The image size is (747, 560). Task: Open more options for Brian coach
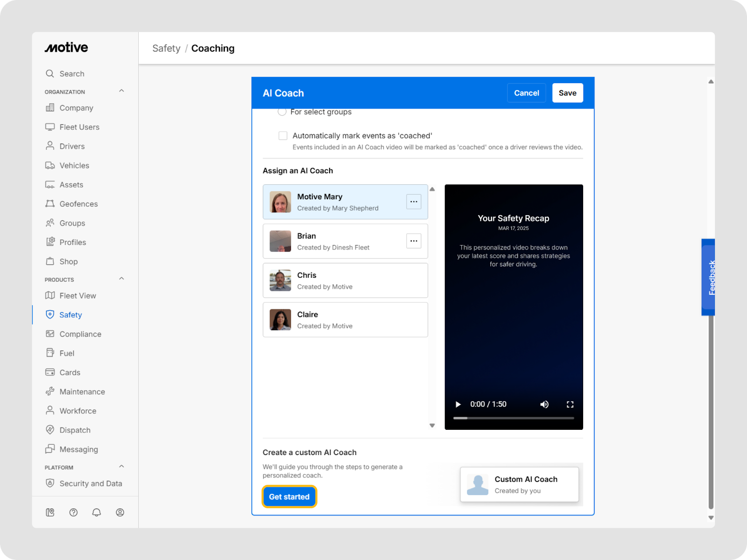pyautogui.click(x=414, y=241)
